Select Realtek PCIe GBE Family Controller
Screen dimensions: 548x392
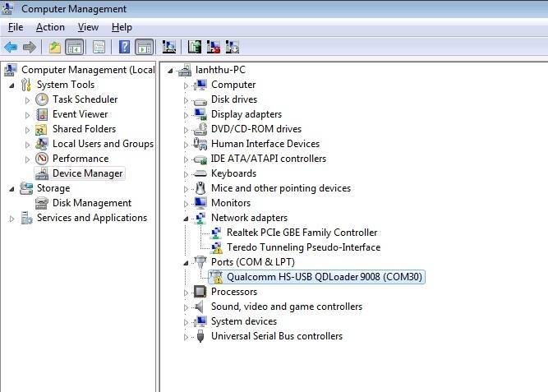302,233
